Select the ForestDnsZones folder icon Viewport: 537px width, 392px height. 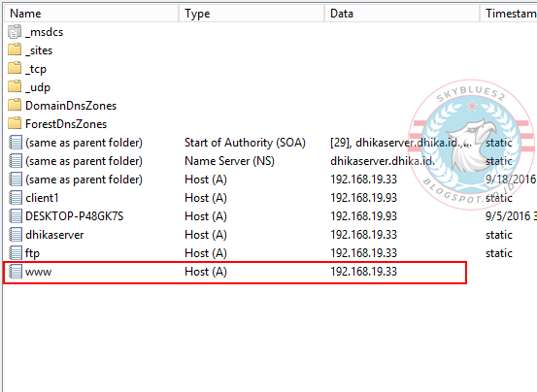coord(15,124)
